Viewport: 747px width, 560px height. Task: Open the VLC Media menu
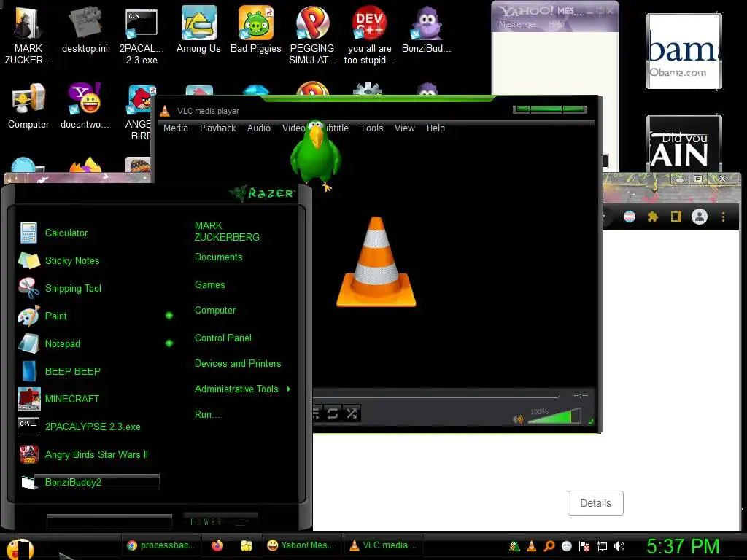pos(175,128)
